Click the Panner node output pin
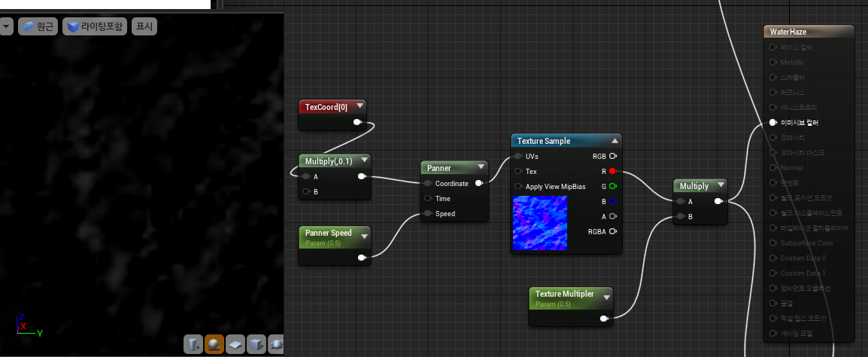This screenshot has width=868, height=357. (x=479, y=184)
